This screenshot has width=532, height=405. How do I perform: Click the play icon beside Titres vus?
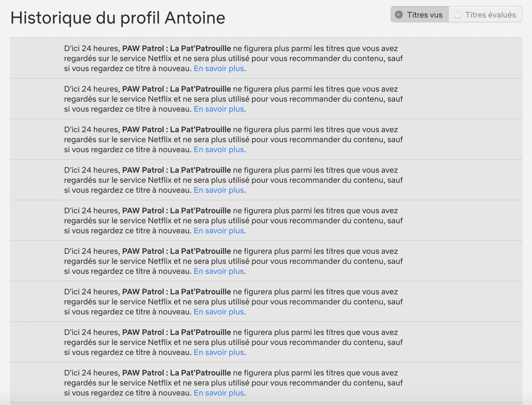point(399,15)
